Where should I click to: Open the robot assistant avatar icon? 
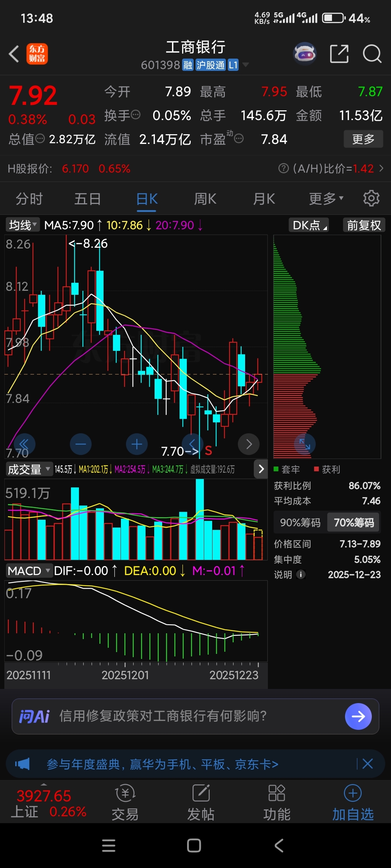[x=305, y=54]
